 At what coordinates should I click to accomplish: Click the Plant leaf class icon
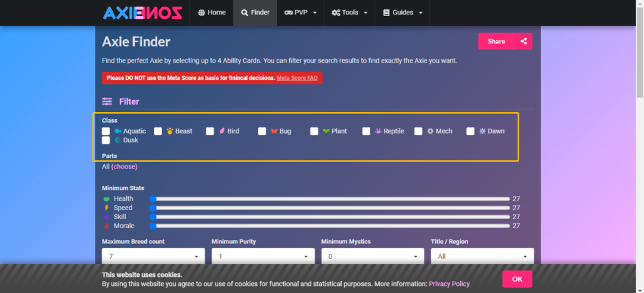coord(326,131)
